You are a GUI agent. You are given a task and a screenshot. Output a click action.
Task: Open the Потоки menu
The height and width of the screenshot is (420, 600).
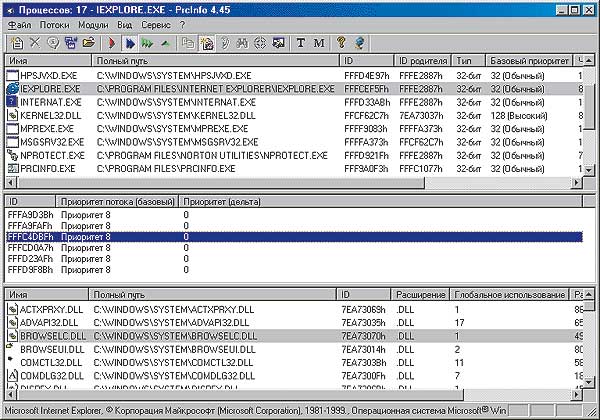55,24
